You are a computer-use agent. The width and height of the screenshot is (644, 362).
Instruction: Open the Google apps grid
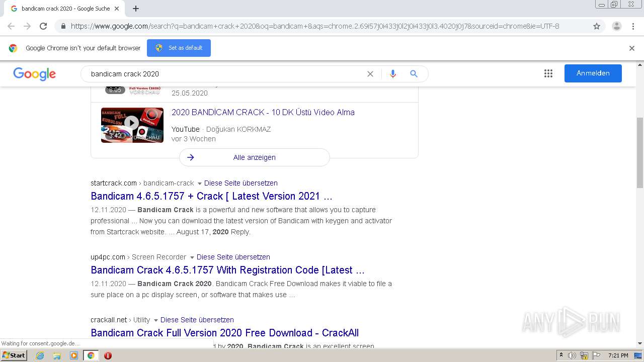coord(548,73)
